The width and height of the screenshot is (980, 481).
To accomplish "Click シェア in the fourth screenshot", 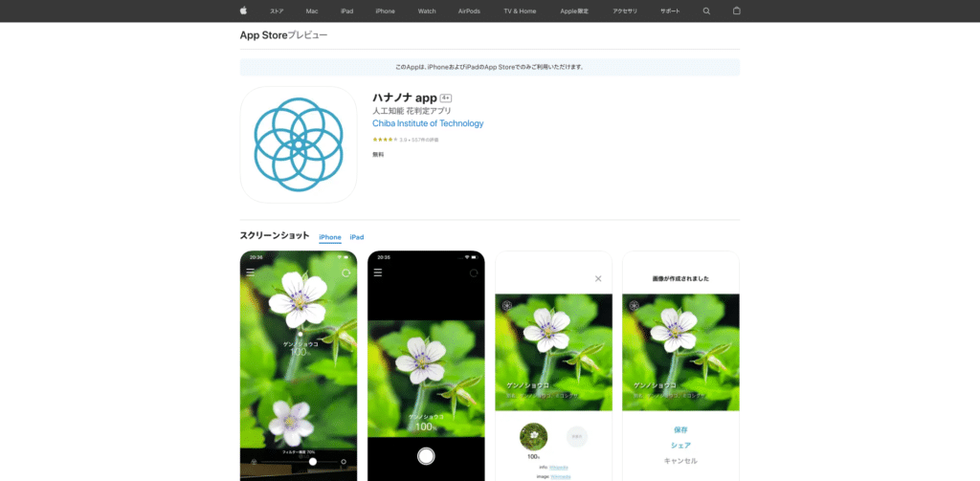I will [x=680, y=446].
